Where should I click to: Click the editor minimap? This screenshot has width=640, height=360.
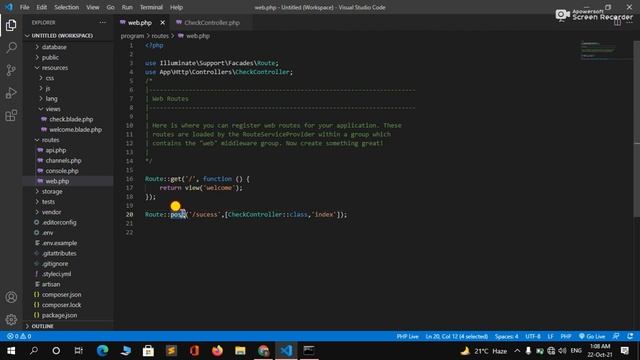607,50
